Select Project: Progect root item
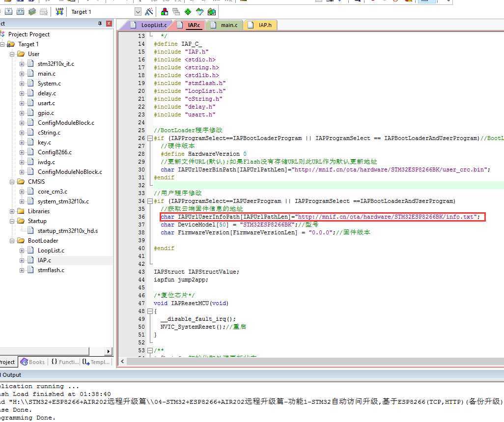 (x=29, y=34)
